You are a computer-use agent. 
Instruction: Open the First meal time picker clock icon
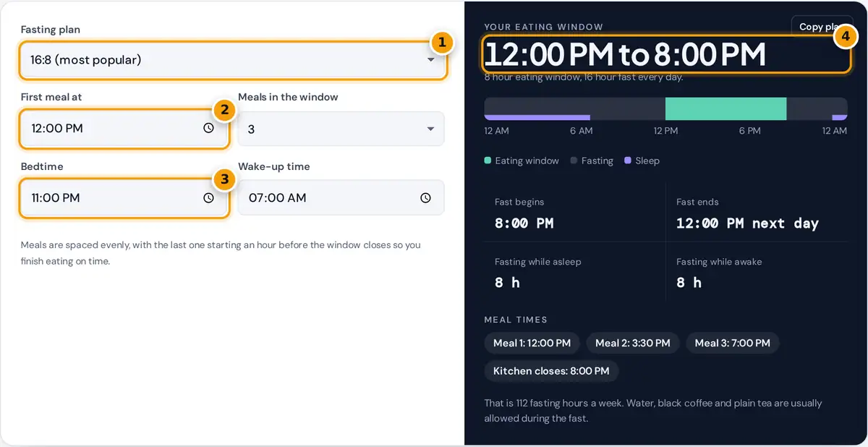[208, 128]
